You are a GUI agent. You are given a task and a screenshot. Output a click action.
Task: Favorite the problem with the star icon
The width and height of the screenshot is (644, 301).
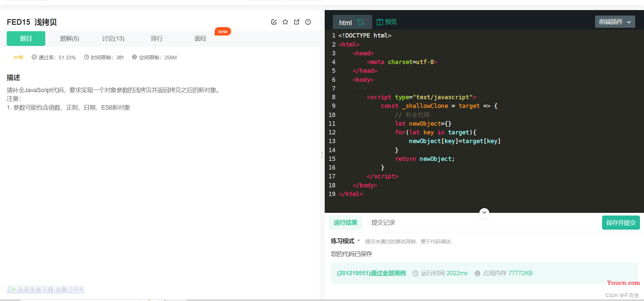pos(285,22)
